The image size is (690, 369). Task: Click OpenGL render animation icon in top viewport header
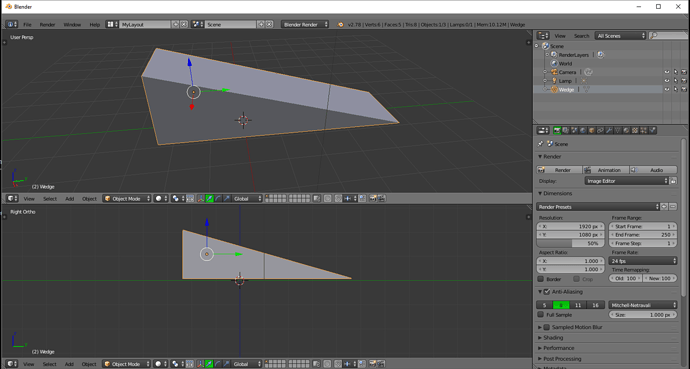point(382,199)
